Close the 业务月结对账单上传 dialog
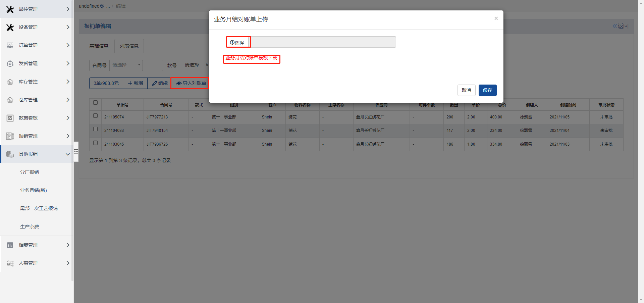 click(x=496, y=18)
